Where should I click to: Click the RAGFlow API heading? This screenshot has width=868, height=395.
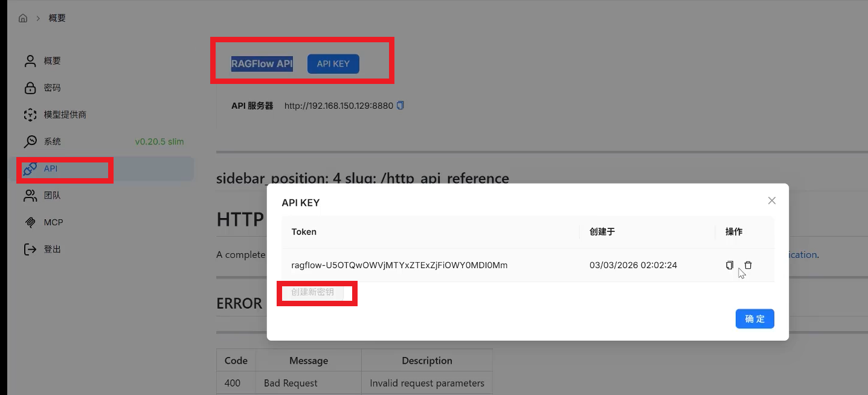click(x=262, y=63)
